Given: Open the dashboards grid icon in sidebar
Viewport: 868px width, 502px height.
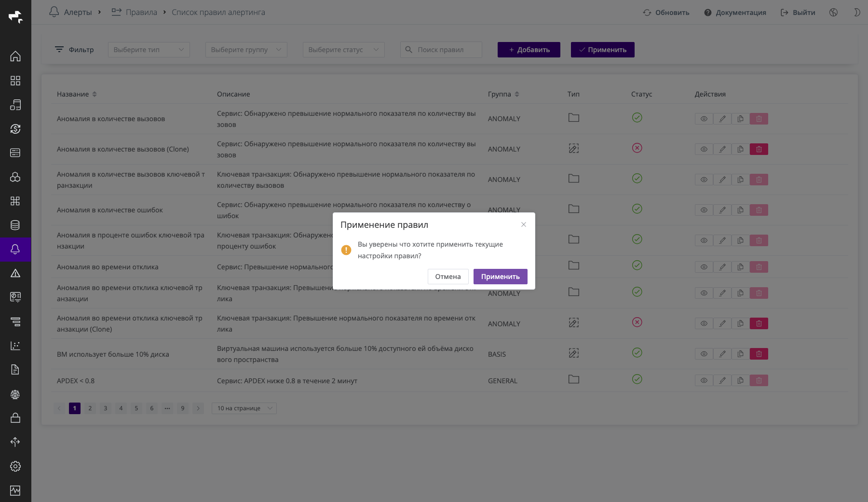Looking at the screenshot, I should point(15,81).
